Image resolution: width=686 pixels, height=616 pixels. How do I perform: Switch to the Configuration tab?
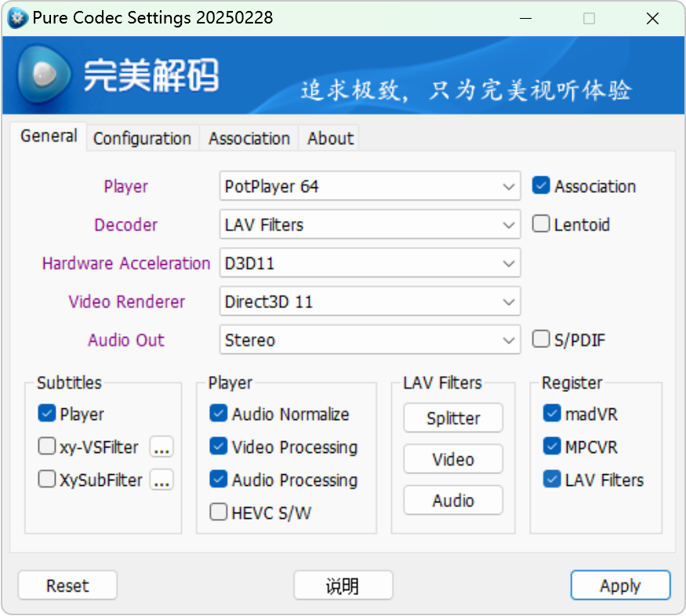click(x=142, y=139)
